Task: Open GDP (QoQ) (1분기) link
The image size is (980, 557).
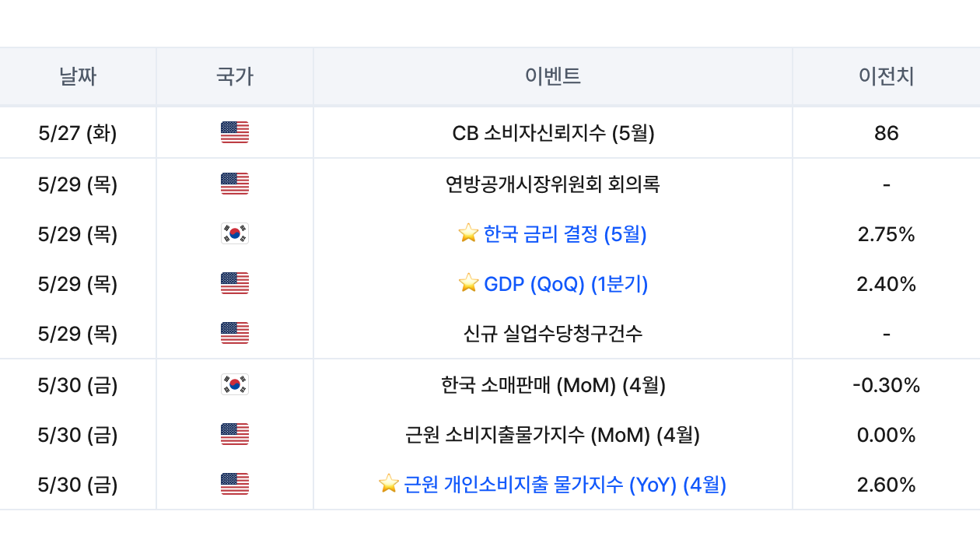Action: [x=565, y=284]
